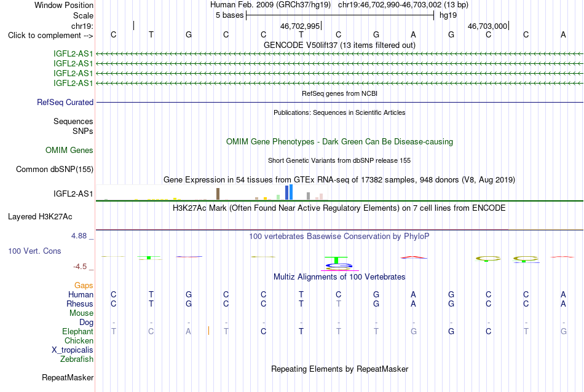
Task: Click the Scale track label
Action: [83, 15]
